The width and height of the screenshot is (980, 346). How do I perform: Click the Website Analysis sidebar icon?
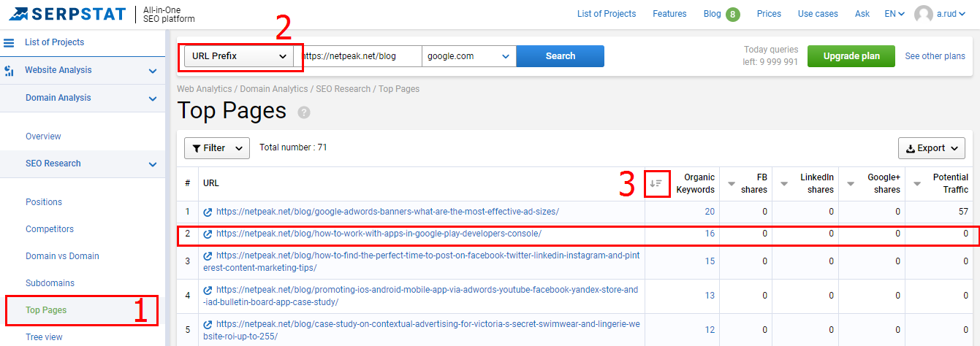pyautogui.click(x=9, y=71)
